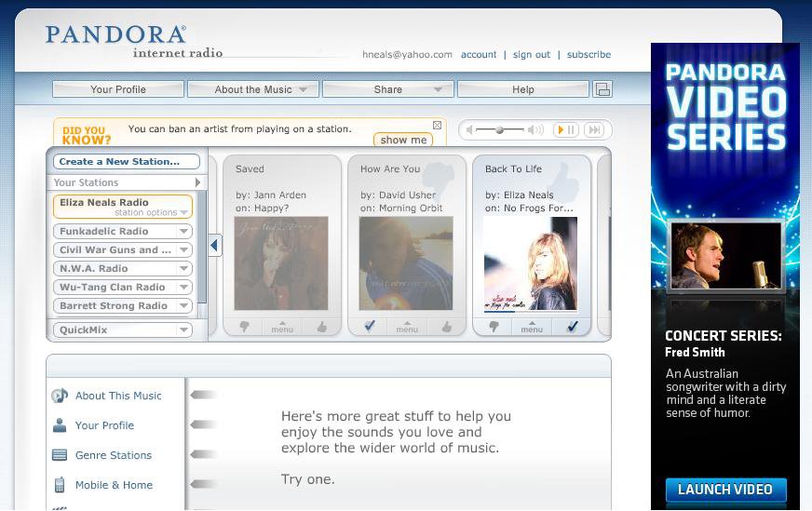Click the loud volume speaker icon
Screen dimensions: 812x511
pyautogui.click(x=536, y=130)
